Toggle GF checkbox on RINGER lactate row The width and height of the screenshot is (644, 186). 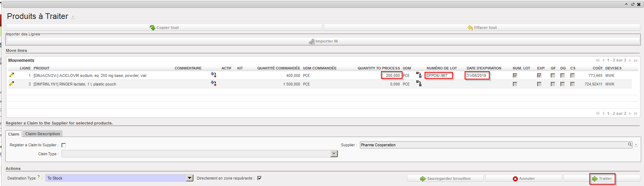(x=553, y=84)
